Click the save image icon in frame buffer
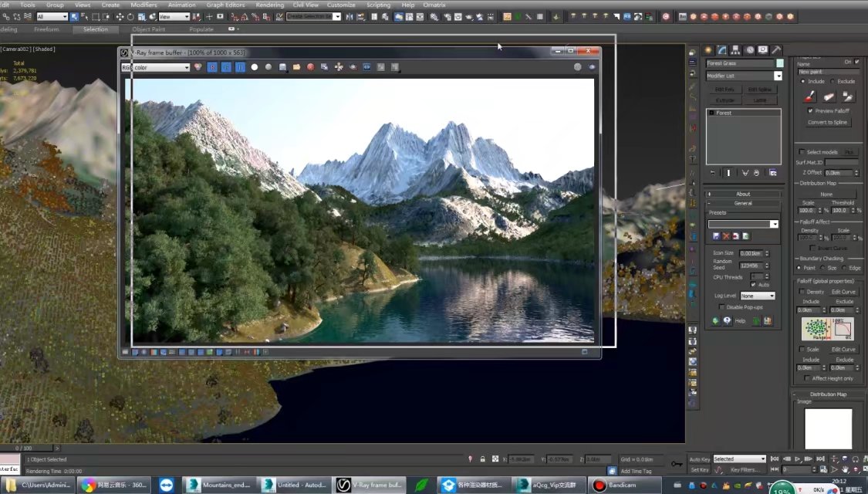The height and width of the screenshot is (494, 868). [282, 67]
